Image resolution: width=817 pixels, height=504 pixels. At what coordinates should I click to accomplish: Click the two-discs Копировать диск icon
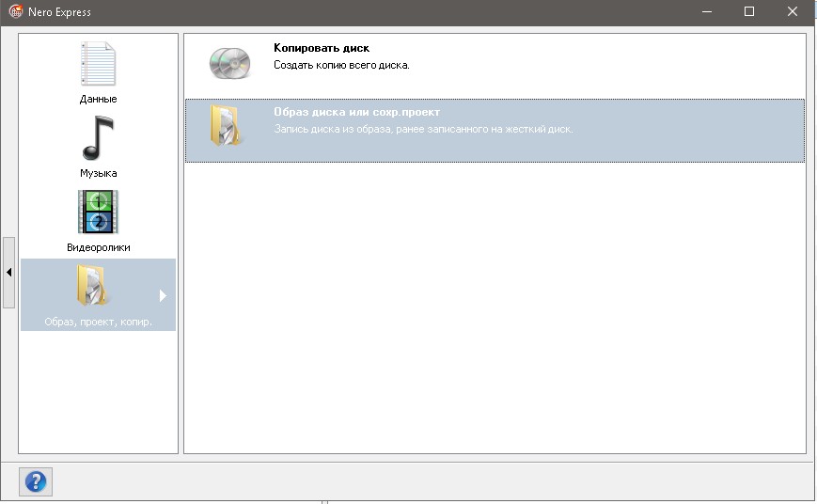click(x=229, y=63)
